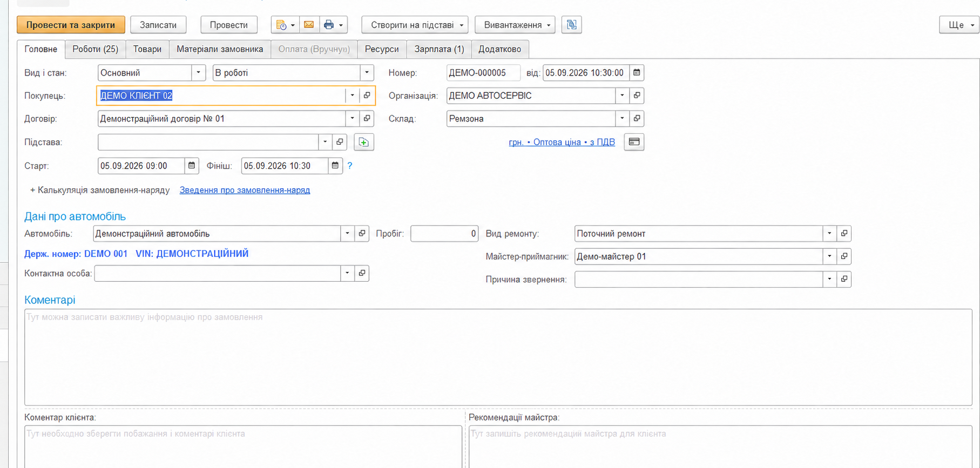This screenshot has height=468, width=980.
Task: Open the Вид ремонту record via open icon
Action: point(844,234)
